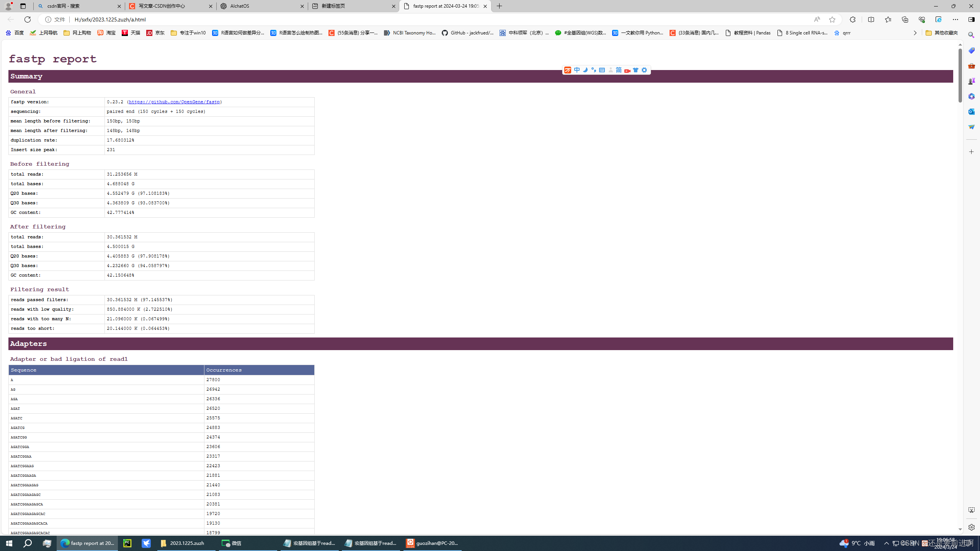Screen dimensions: 980x551
Task: Toggle Chinese/English input with 中 icon
Action: [577, 70]
